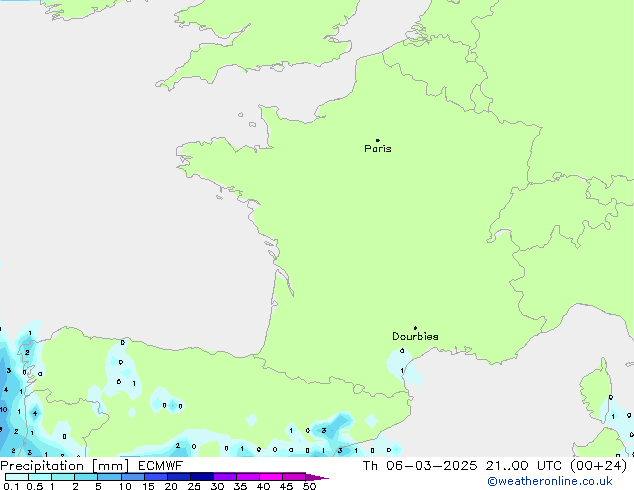The width and height of the screenshot is (634, 490).
Task: Click the '21..00 UTC' time text
Action: (524, 466)
